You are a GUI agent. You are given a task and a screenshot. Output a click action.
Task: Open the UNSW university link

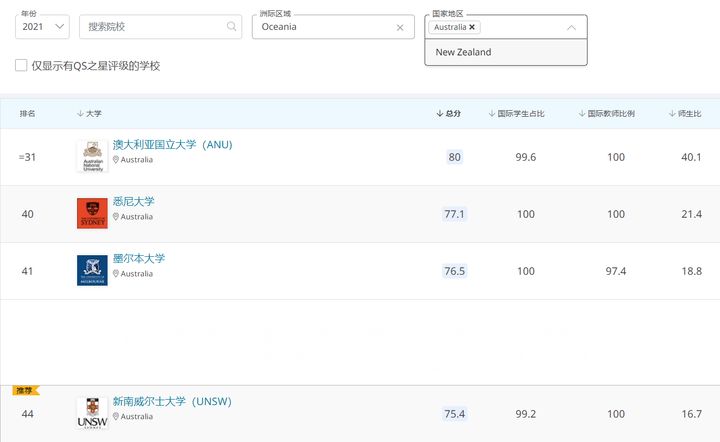click(172, 401)
